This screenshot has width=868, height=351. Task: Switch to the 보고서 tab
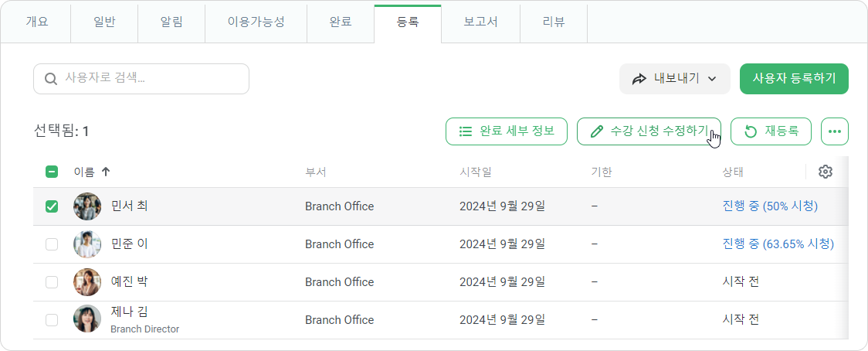coord(480,23)
